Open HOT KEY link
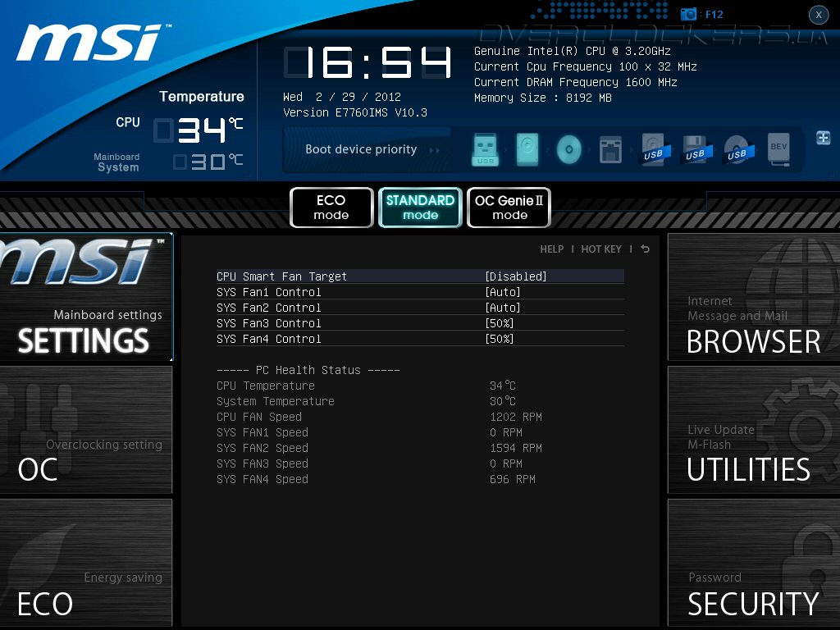Screen dimensions: 840x630 601,249
